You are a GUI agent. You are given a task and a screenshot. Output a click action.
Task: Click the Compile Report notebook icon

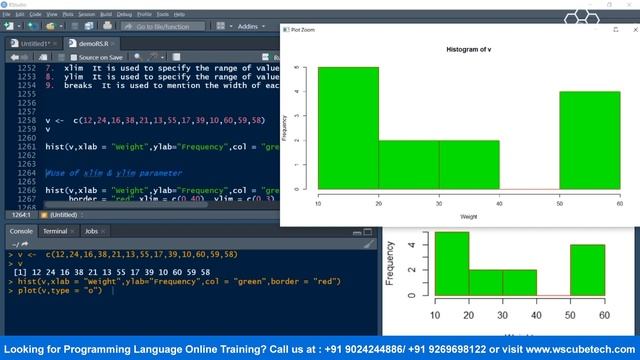point(176,57)
